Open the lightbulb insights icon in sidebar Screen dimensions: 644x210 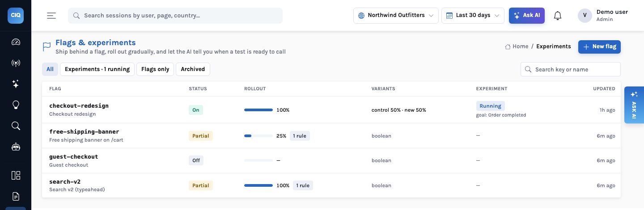tap(16, 105)
